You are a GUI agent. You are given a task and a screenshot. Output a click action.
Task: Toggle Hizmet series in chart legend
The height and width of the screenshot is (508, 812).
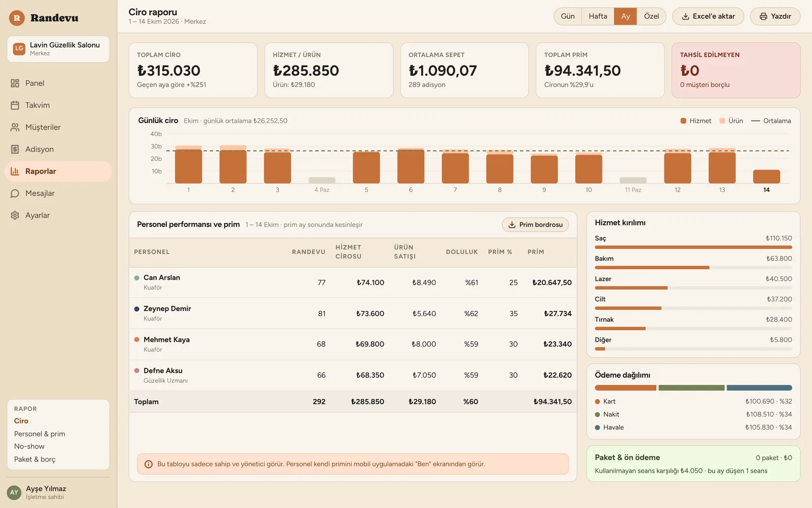(696, 121)
